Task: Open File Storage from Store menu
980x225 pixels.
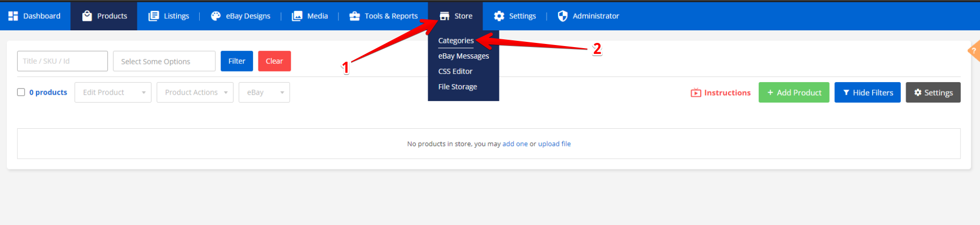Action: (457, 87)
